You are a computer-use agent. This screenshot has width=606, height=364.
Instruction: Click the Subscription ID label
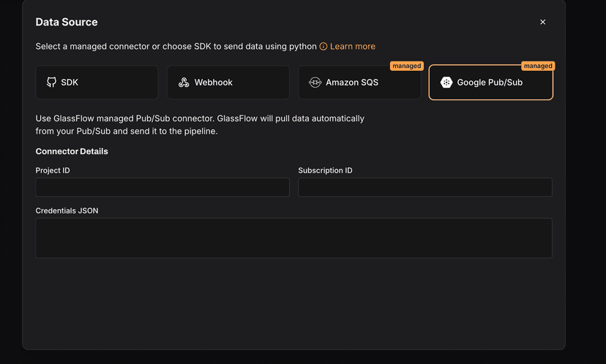325,170
